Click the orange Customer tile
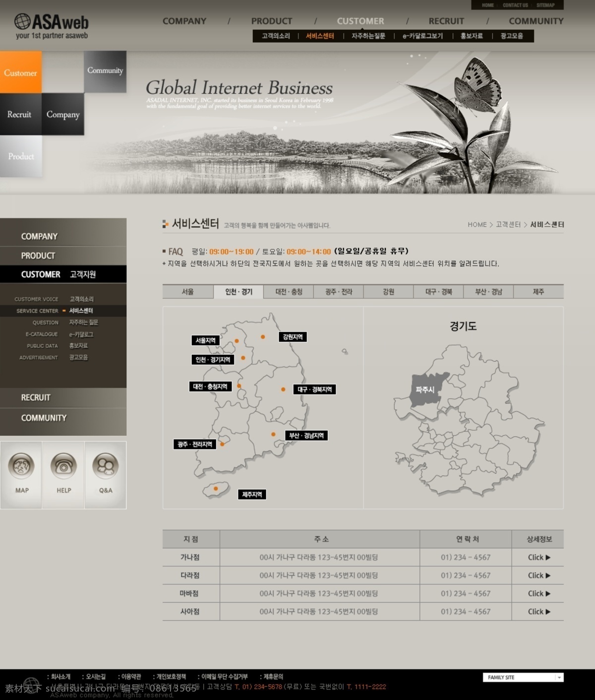The height and width of the screenshot is (700, 595). point(21,72)
